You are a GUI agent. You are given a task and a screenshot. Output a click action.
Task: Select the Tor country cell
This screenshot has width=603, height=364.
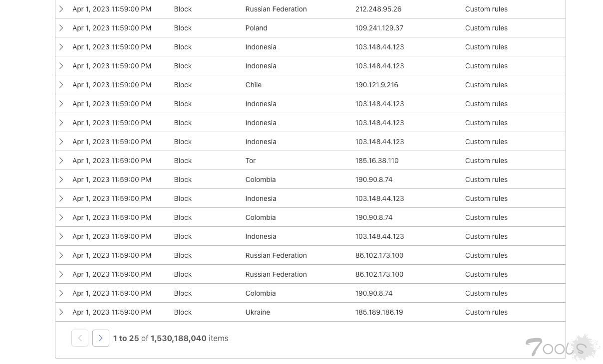251,161
